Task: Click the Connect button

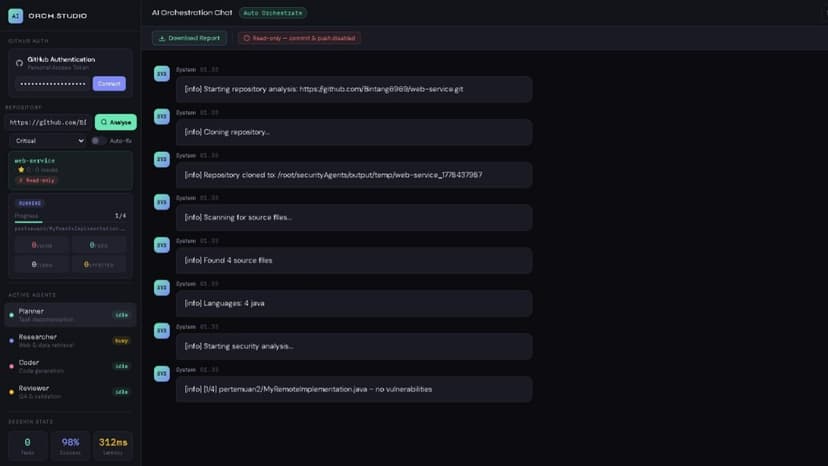Action: click(109, 83)
